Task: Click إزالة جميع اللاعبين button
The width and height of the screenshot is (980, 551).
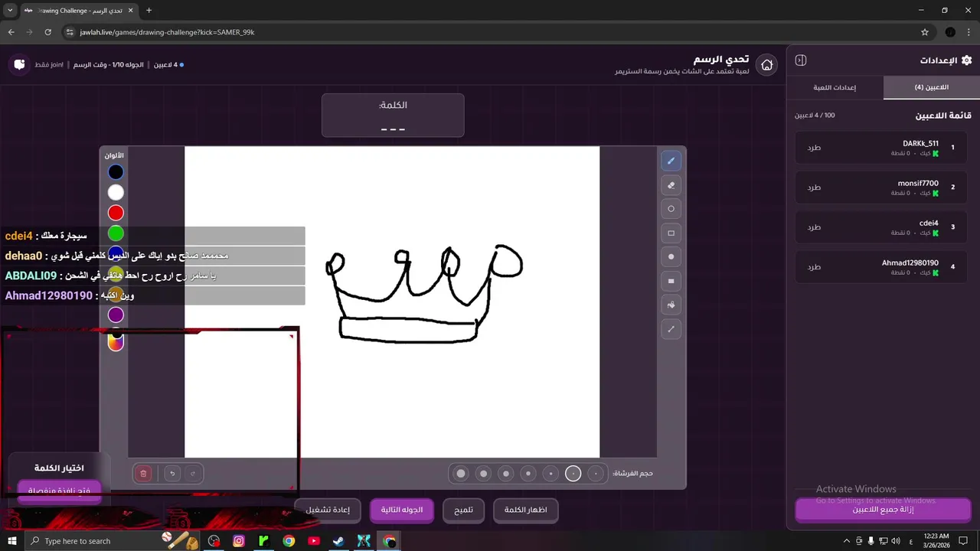Action: (x=883, y=510)
